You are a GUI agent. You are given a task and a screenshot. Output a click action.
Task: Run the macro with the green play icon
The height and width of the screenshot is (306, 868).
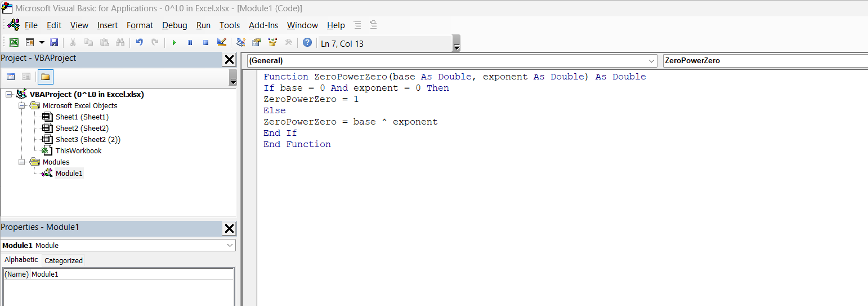[174, 43]
